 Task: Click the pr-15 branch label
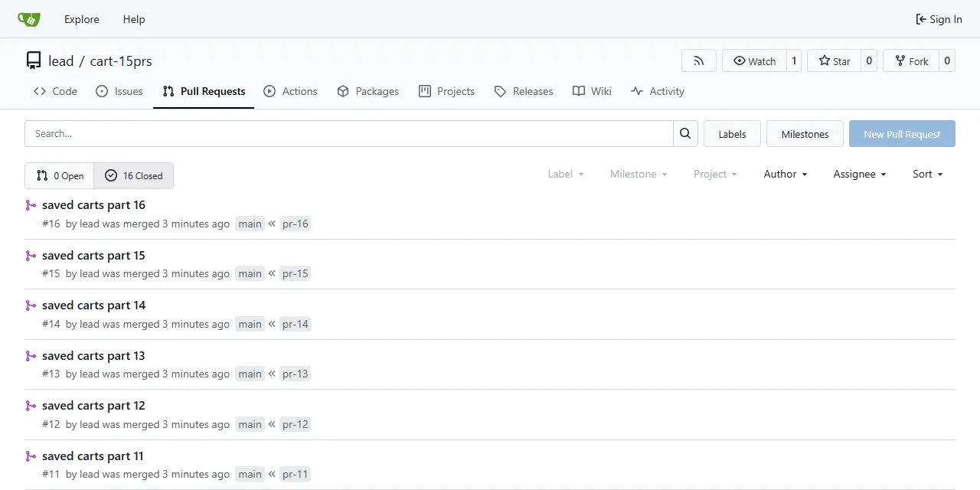point(295,273)
